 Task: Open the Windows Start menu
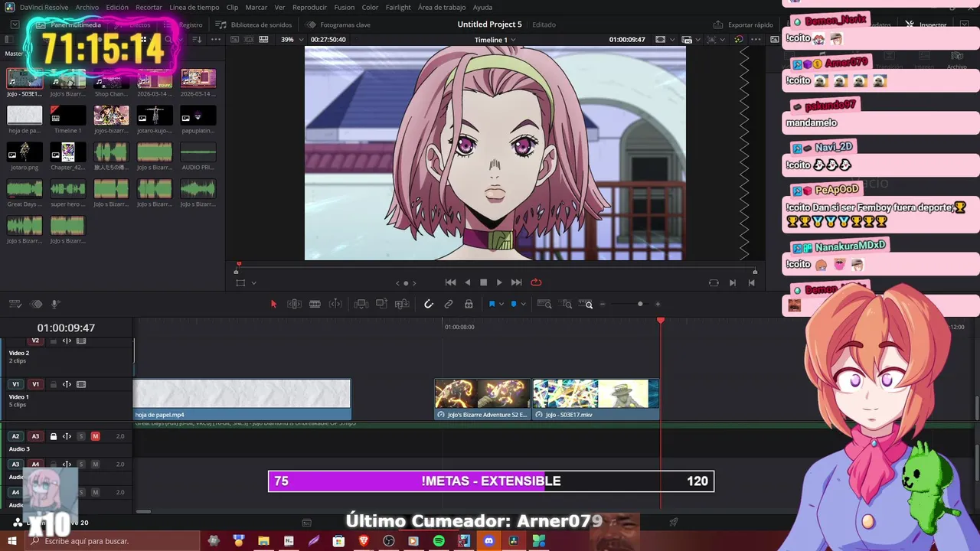12,541
